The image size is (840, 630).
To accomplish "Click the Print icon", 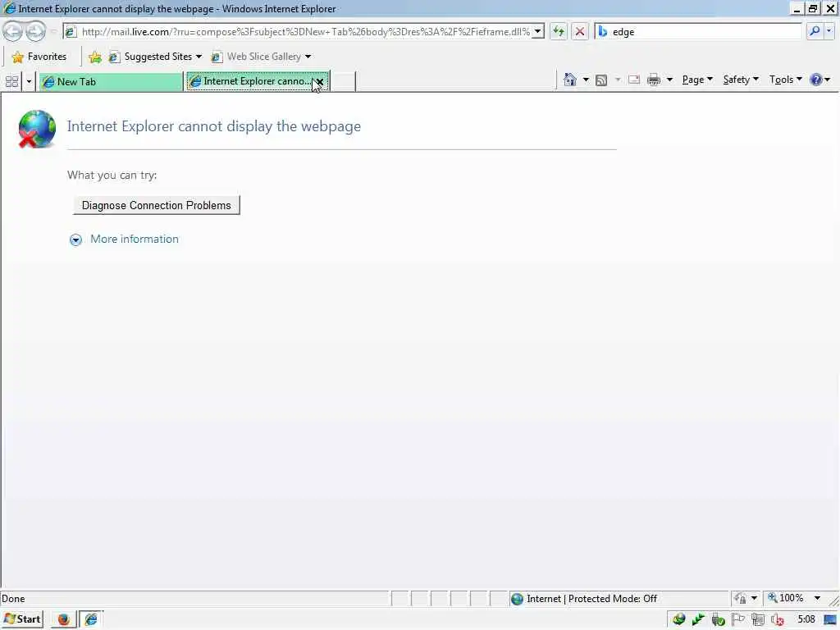I will pos(654,80).
